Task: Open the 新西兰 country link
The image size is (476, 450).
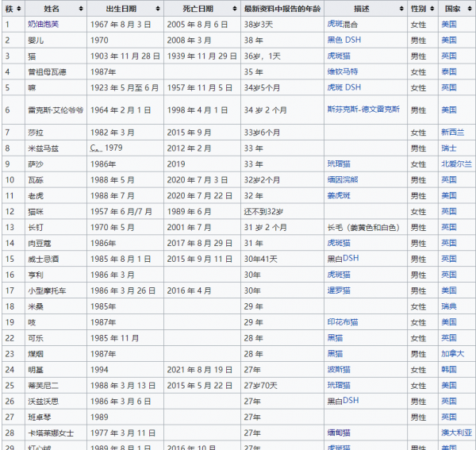Action: [x=453, y=133]
